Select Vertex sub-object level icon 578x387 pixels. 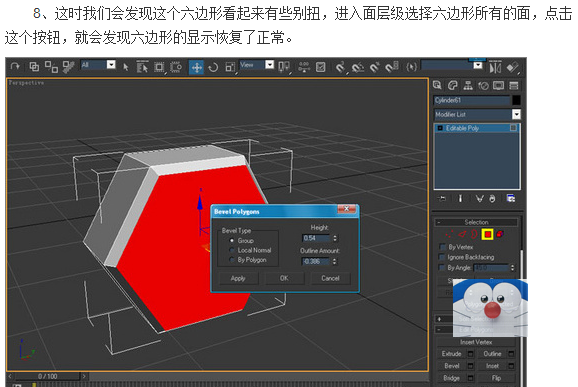pos(449,234)
